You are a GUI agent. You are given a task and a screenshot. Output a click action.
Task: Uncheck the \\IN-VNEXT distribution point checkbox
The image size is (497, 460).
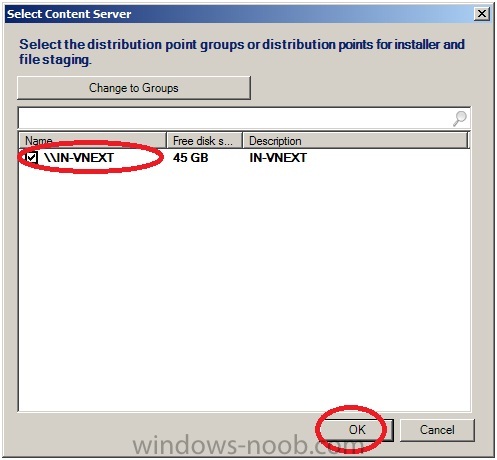32,157
